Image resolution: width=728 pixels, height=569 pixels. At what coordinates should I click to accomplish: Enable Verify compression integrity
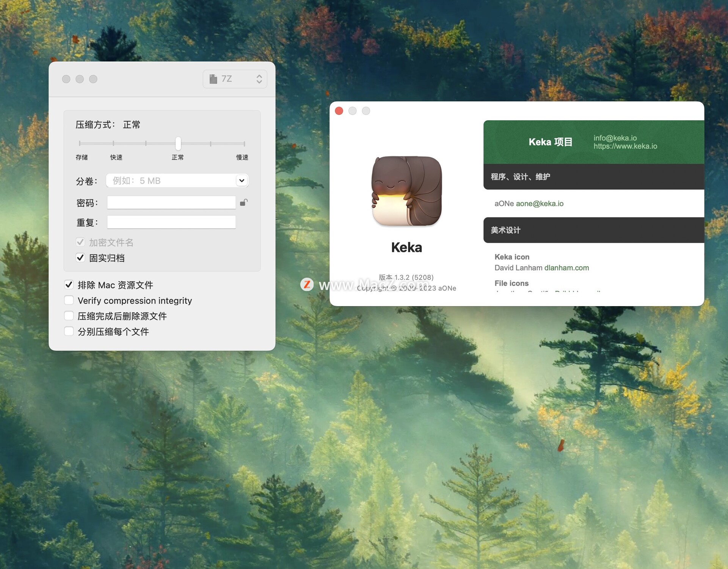(69, 300)
